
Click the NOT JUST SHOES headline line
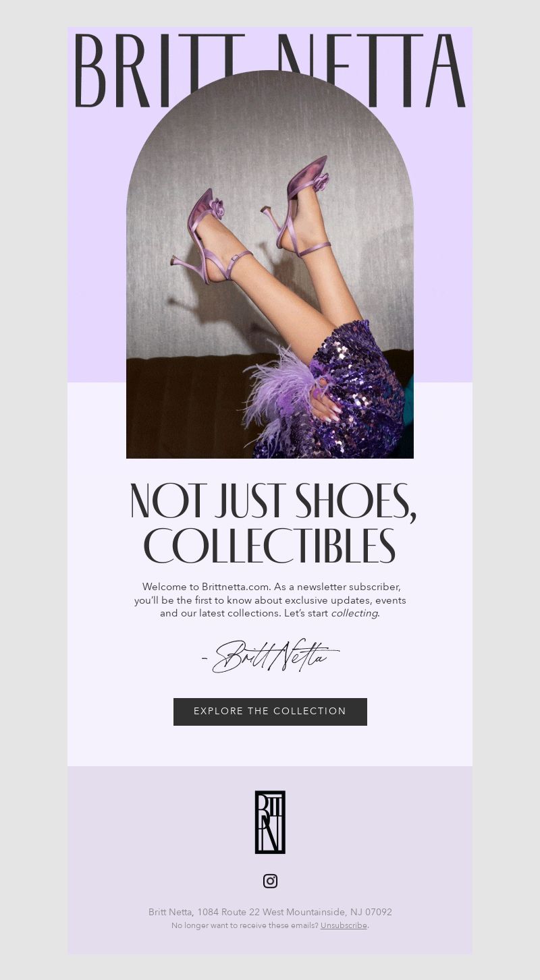click(273, 503)
